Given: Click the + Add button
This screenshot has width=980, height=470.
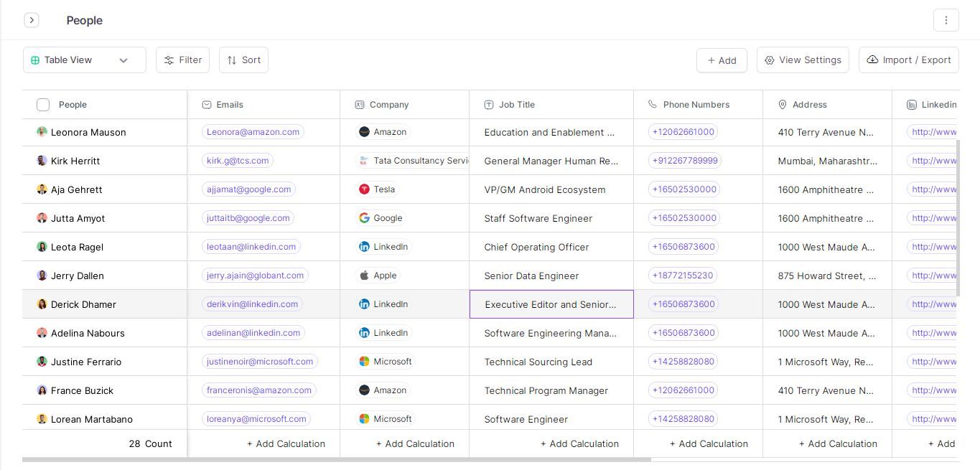Looking at the screenshot, I should pos(722,60).
